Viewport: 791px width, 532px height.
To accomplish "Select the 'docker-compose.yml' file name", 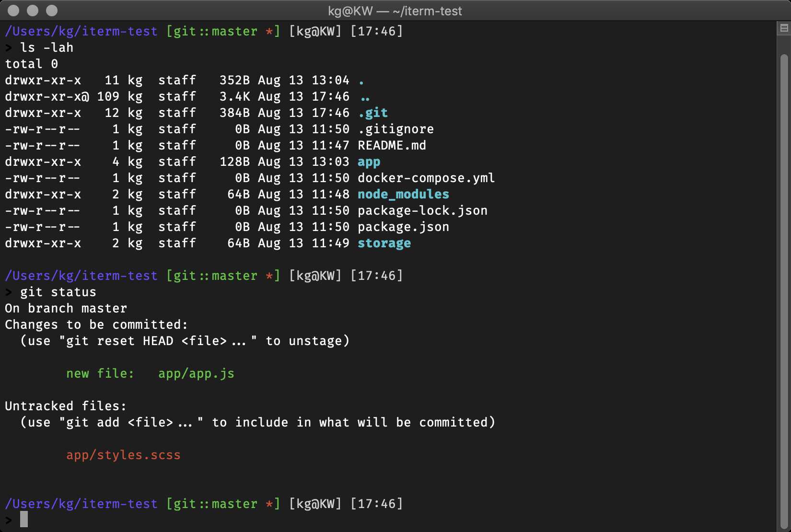I will (x=426, y=178).
